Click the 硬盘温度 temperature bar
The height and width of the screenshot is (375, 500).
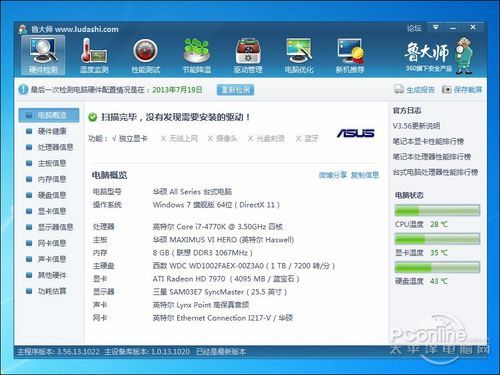coord(437,267)
